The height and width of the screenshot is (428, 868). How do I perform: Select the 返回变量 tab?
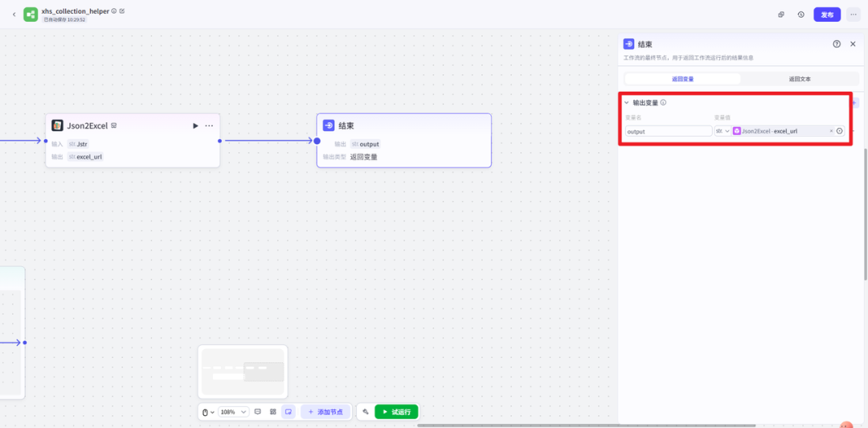pyautogui.click(x=682, y=79)
